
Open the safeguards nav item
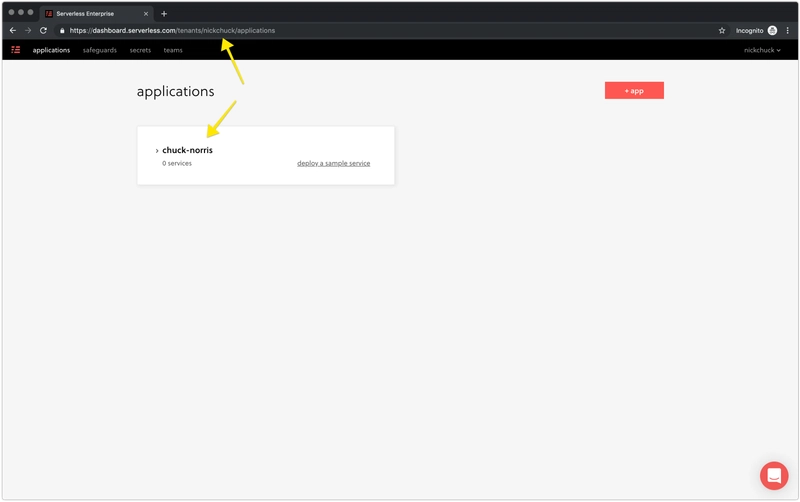(99, 50)
